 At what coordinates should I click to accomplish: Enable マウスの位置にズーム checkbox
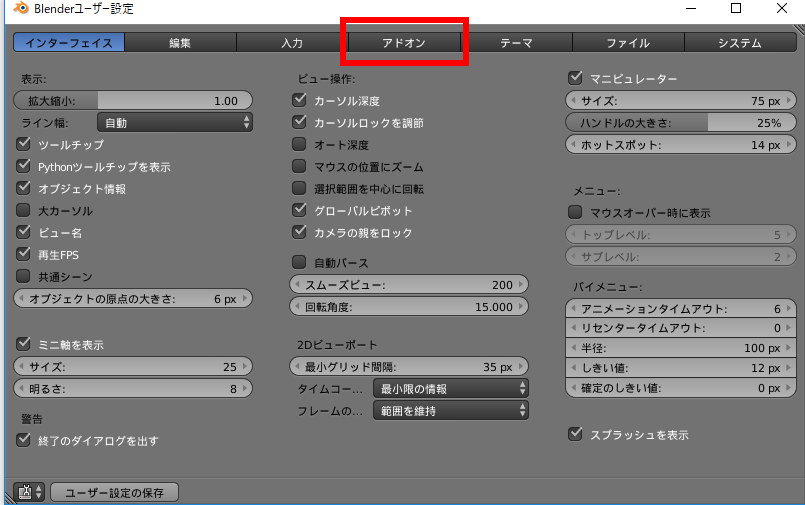click(x=299, y=166)
